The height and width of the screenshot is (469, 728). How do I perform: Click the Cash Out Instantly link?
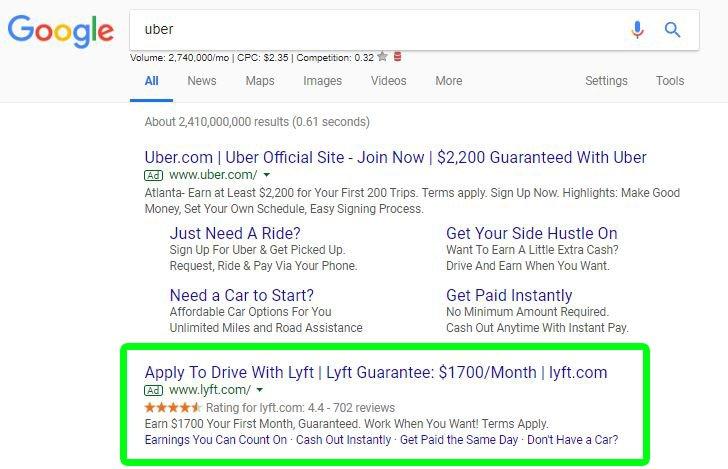coord(343,440)
